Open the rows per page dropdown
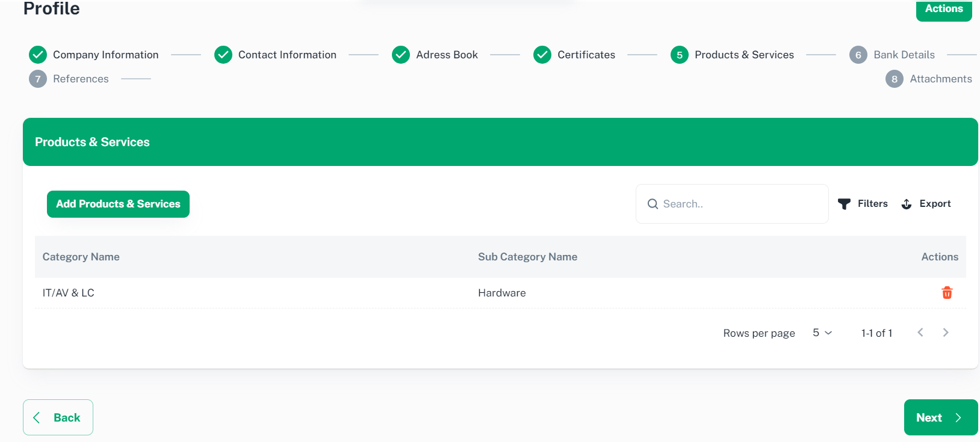Screen dimensions: 980x442 (822, 333)
